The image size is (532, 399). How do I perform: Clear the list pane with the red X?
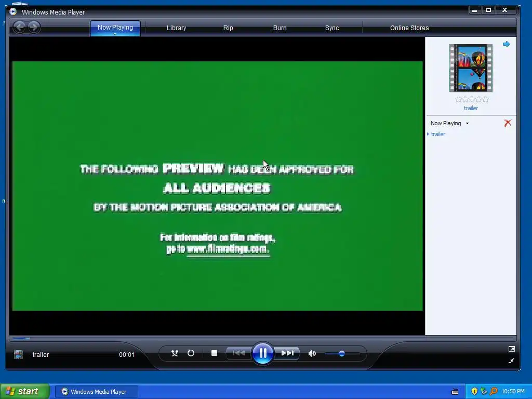pos(508,123)
